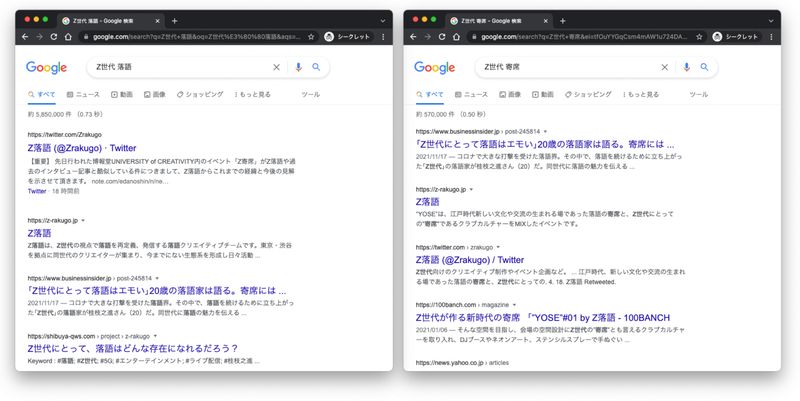Bookmark page with star in left window
The height and width of the screenshot is (401, 800).
point(311,37)
